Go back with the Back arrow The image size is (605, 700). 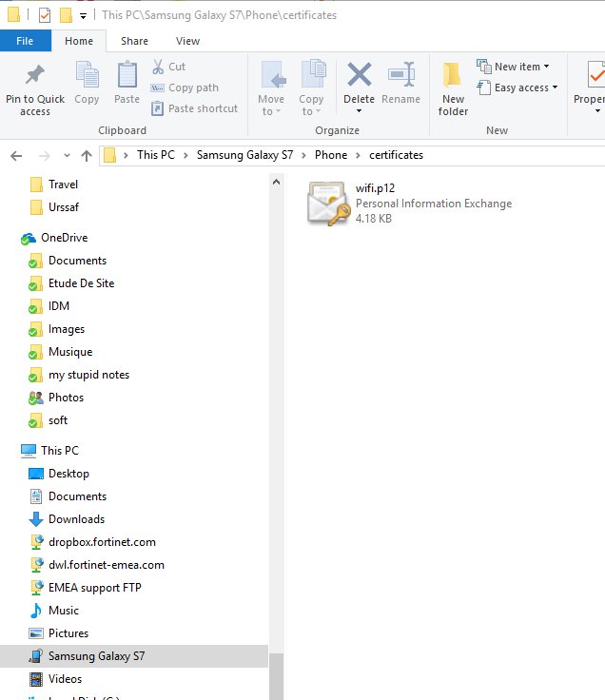(x=16, y=156)
